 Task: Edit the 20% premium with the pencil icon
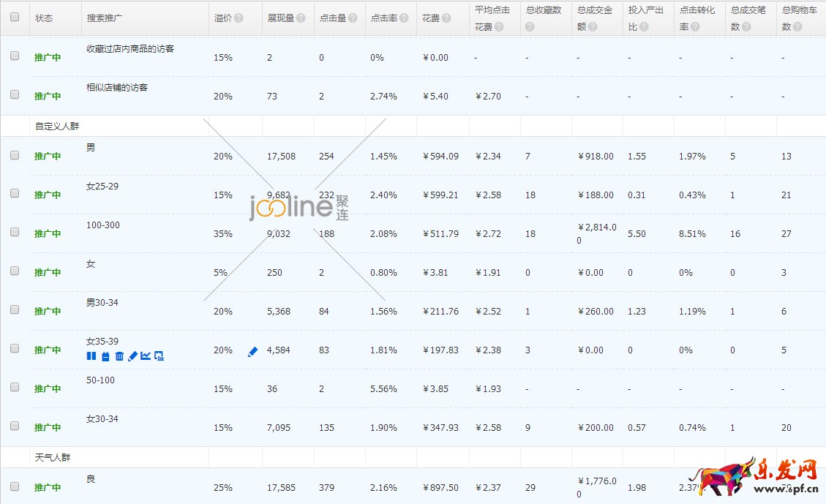click(x=252, y=351)
